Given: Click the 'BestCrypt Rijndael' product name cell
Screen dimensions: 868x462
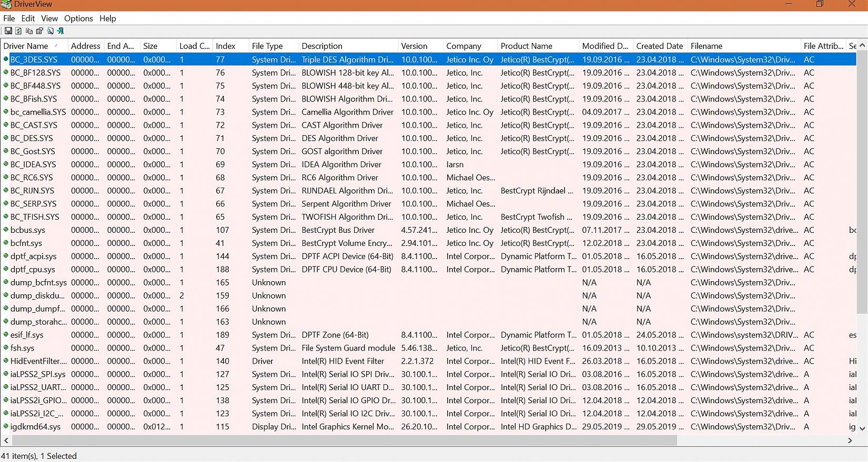Looking at the screenshot, I should (x=537, y=191).
